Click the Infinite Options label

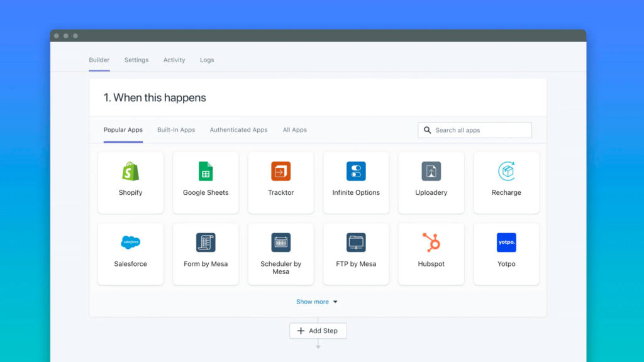click(356, 192)
